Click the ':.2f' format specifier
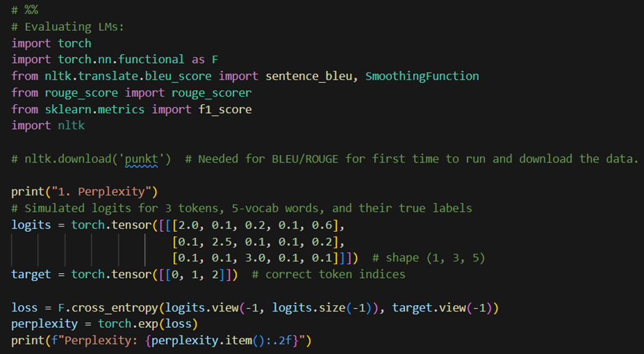644x354 pixels. (x=278, y=340)
